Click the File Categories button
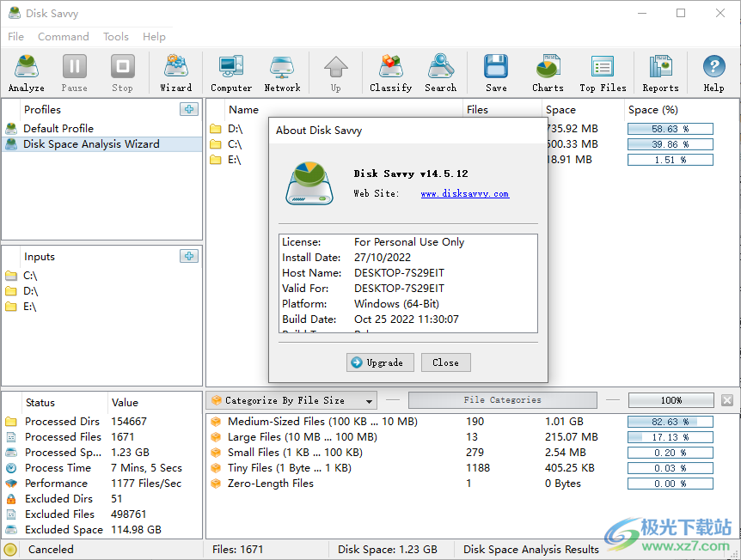 (x=502, y=400)
